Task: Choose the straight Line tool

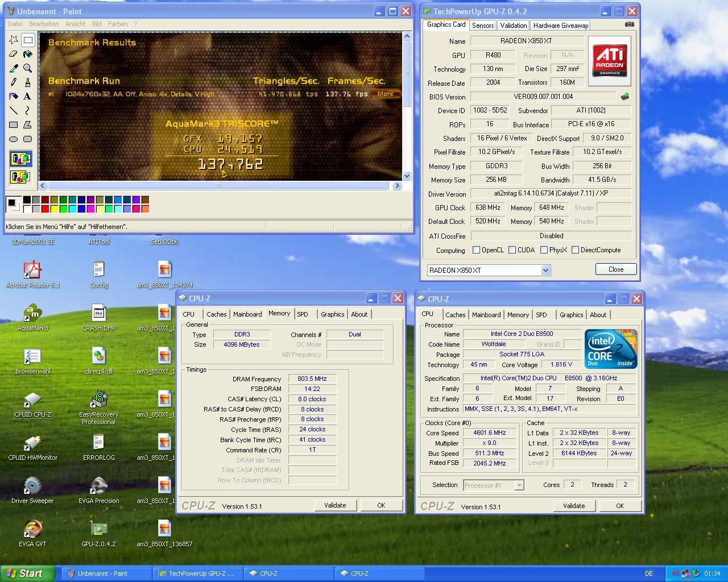Action: pyautogui.click(x=14, y=111)
